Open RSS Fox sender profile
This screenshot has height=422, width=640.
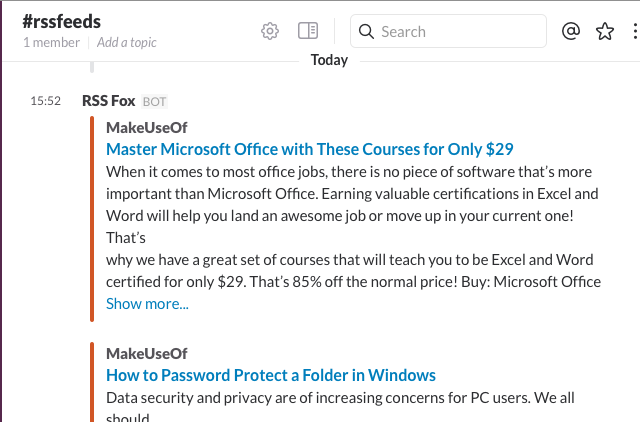tap(109, 101)
